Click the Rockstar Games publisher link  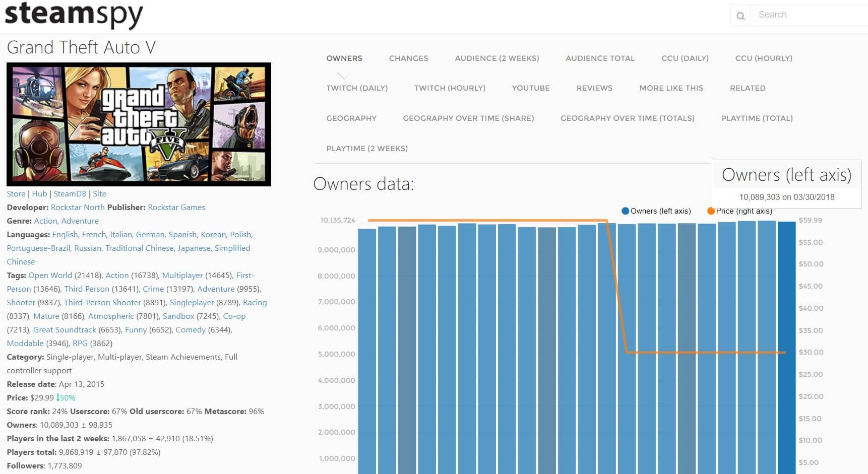pyautogui.click(x=176, y=208)
